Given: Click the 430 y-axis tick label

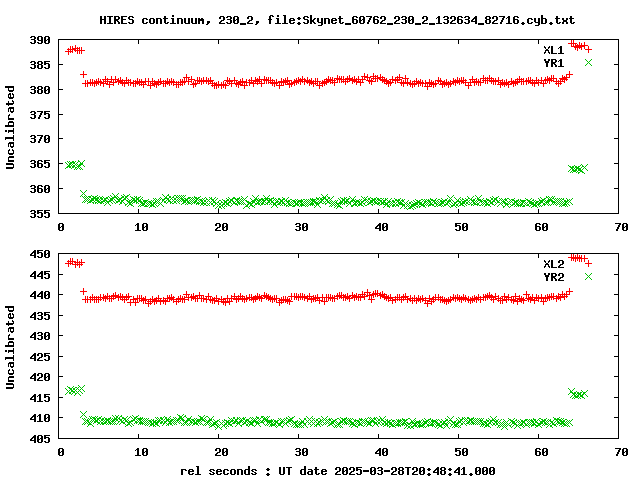Looking at the screenshot, I should pos(40,336).
